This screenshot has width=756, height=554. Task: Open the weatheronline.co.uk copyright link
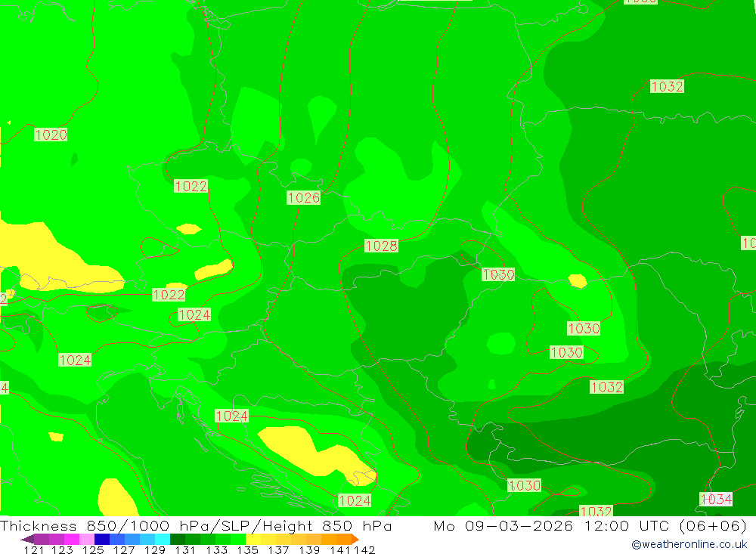[x=689, y=544]
